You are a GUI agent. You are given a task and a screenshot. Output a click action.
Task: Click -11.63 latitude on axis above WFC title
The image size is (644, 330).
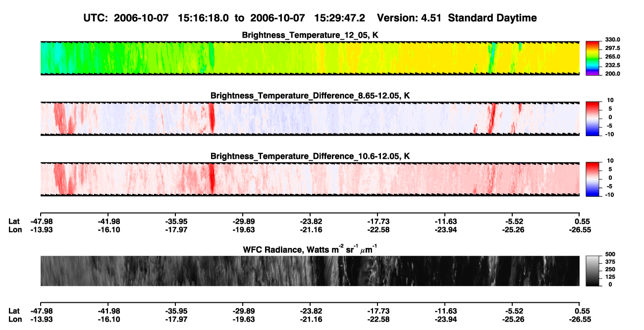[445, 222]
